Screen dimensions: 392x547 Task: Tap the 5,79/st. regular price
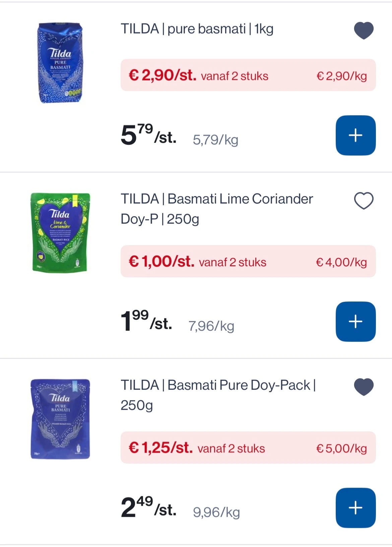[x=148, y=135]
